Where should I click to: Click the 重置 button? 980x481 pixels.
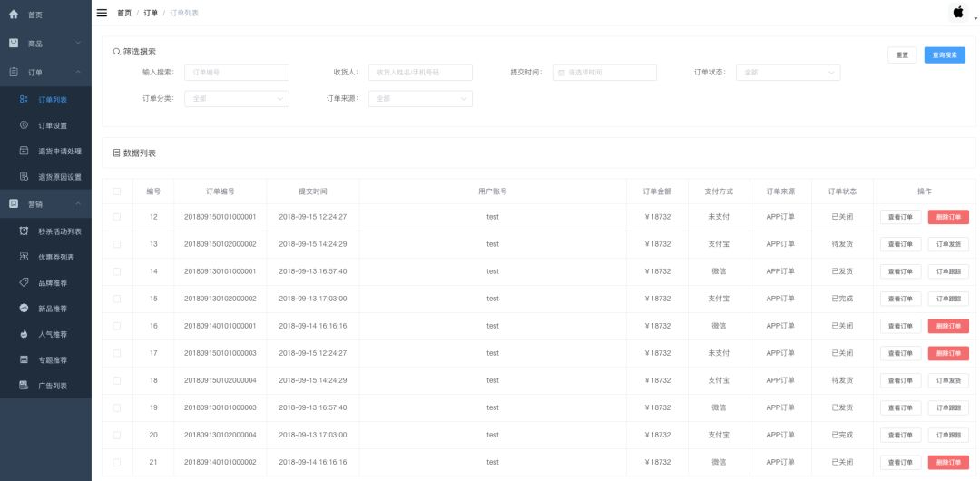902,55
